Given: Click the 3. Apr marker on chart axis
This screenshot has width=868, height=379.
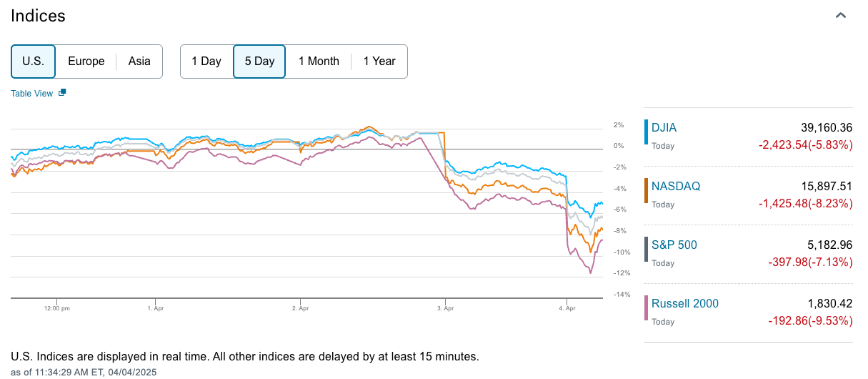Looking at the screenshot, I should point(445,308).
